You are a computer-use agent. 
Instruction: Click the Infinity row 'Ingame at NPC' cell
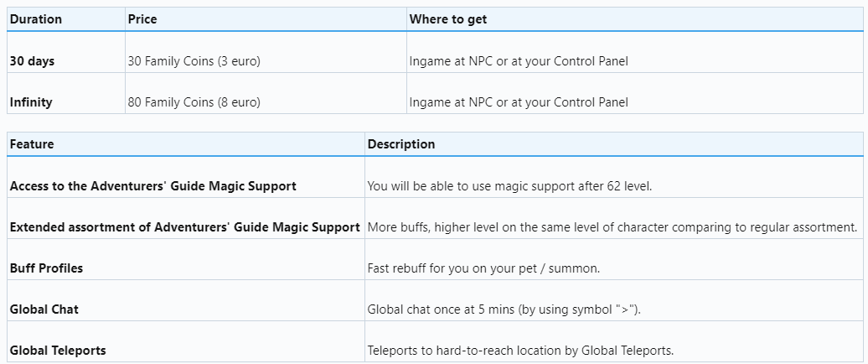tap(519, 102)
